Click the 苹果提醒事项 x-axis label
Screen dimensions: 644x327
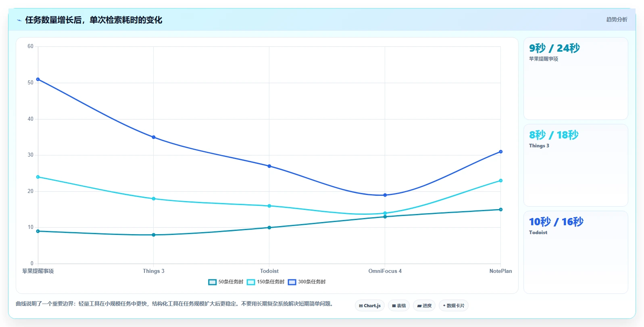click(x=38, y=271)
